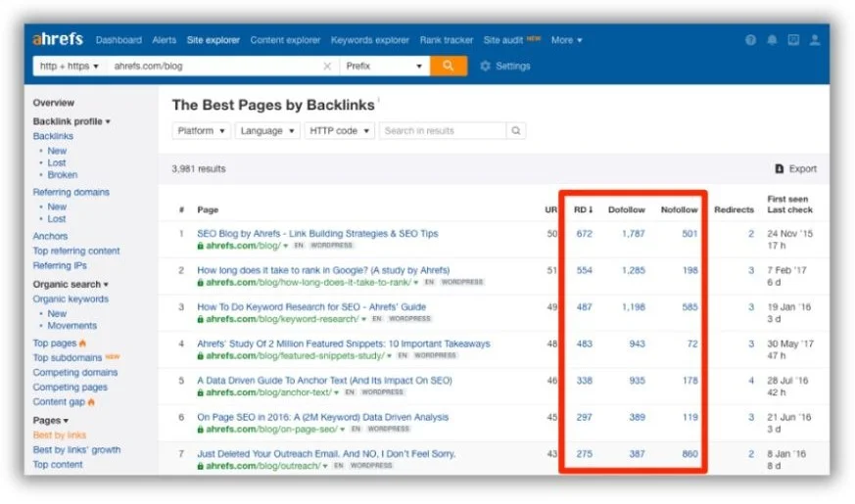Open the Platform filter dropdown
The height and width of the screenshot is (504, 855).
click(x=201, y=131)
